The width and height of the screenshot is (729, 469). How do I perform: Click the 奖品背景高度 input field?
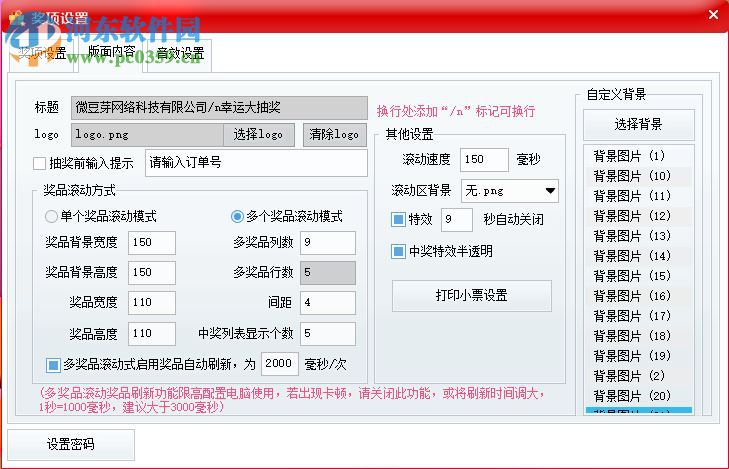(152, 272)
